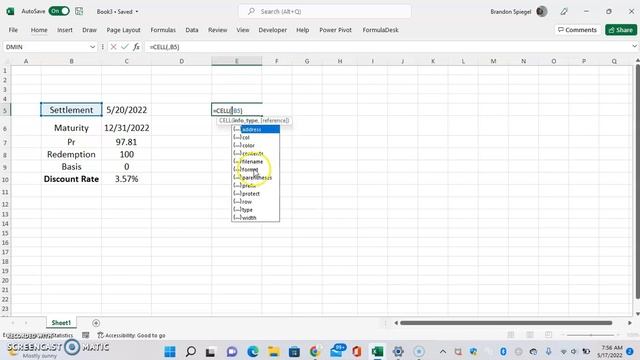The image size is (640, 360).
Task: Select address from the CELL info_type list
Action: tap(256, 129)
